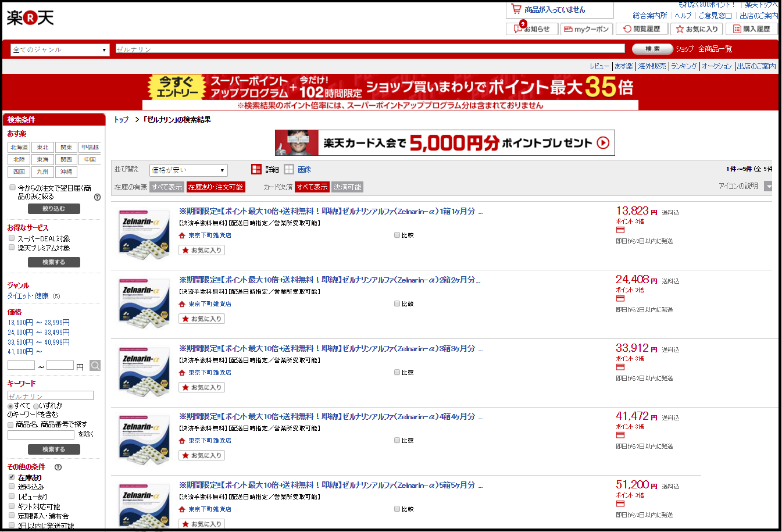Open ダイエット・健康 genre link
The height and width of the screenshot is (532, 782).
point(28,296)
